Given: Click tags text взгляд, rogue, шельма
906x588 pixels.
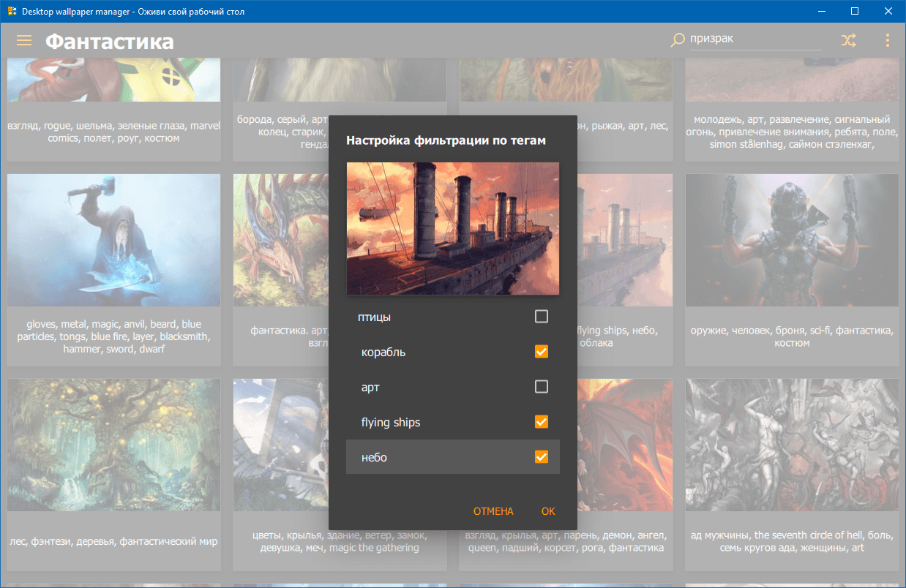Looking at the screenshot, I should point(114,132).
